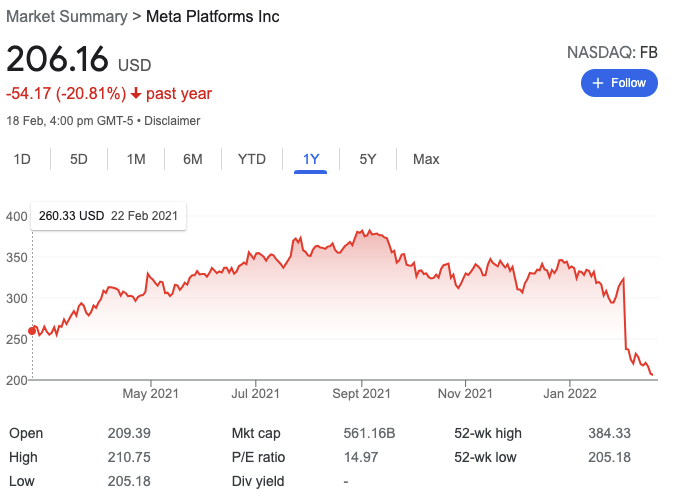Click the Follow button

tap(619, 83)
